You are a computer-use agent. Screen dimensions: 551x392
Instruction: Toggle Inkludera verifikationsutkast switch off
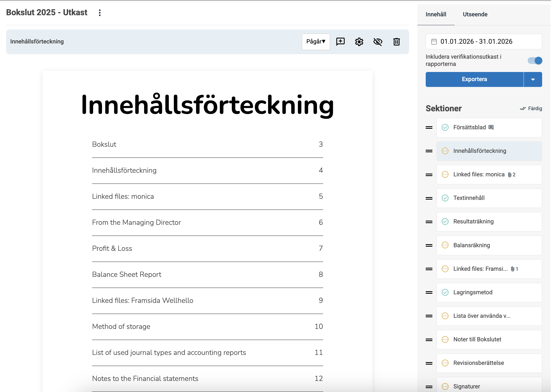click(x=535, y=61)
